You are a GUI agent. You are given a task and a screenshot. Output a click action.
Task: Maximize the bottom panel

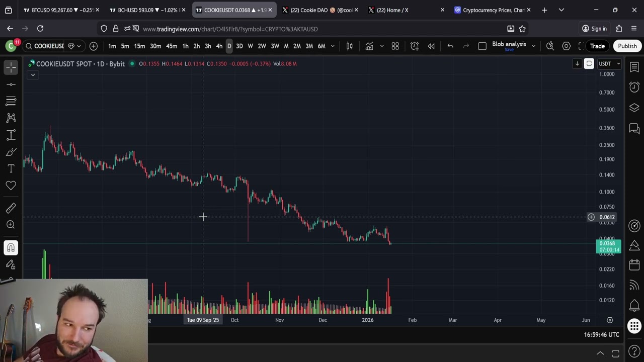click(x=615, y=353)
